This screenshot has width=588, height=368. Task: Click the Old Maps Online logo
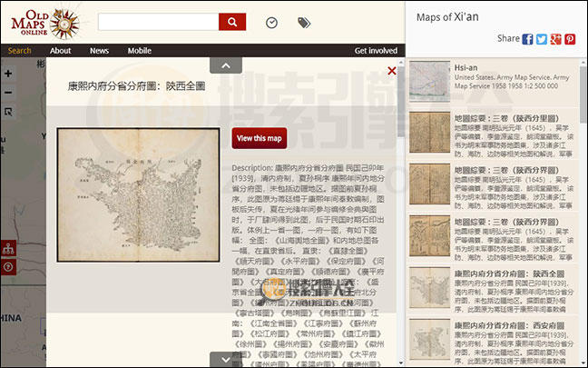45,24
